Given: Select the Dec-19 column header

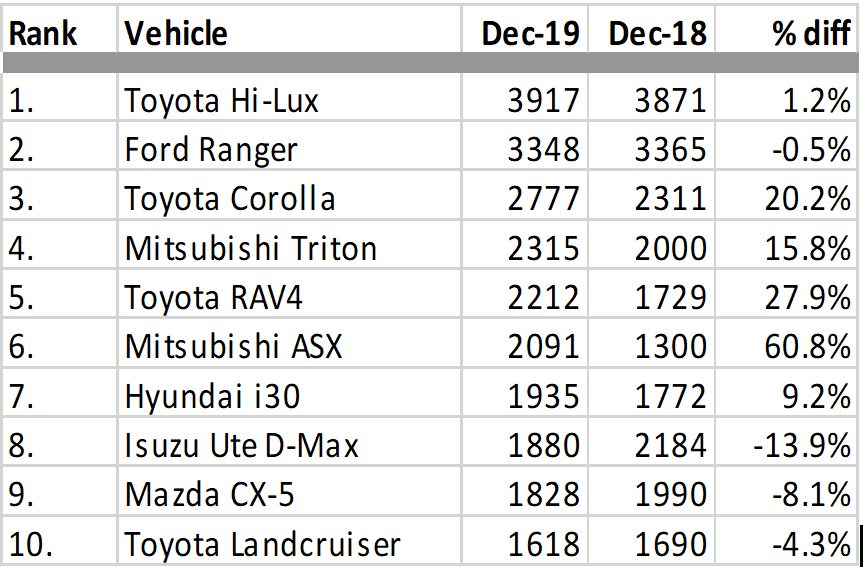Looking at the screenshot, I should 530,34.
